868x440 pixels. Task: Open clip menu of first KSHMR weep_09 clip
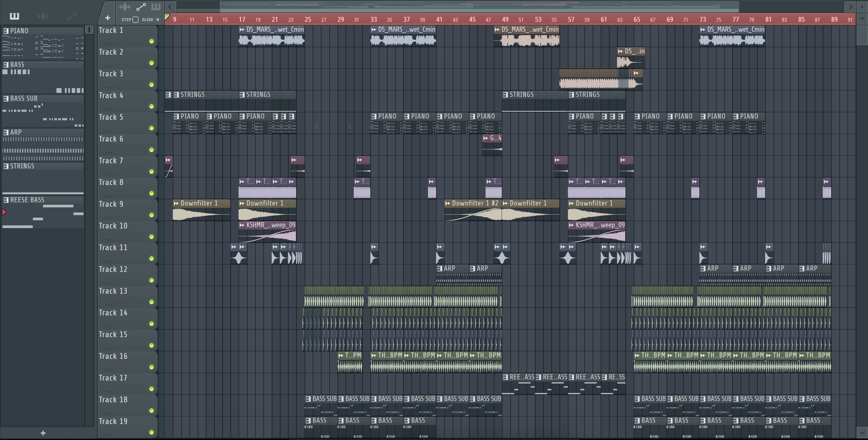click(x=242, y=225)
